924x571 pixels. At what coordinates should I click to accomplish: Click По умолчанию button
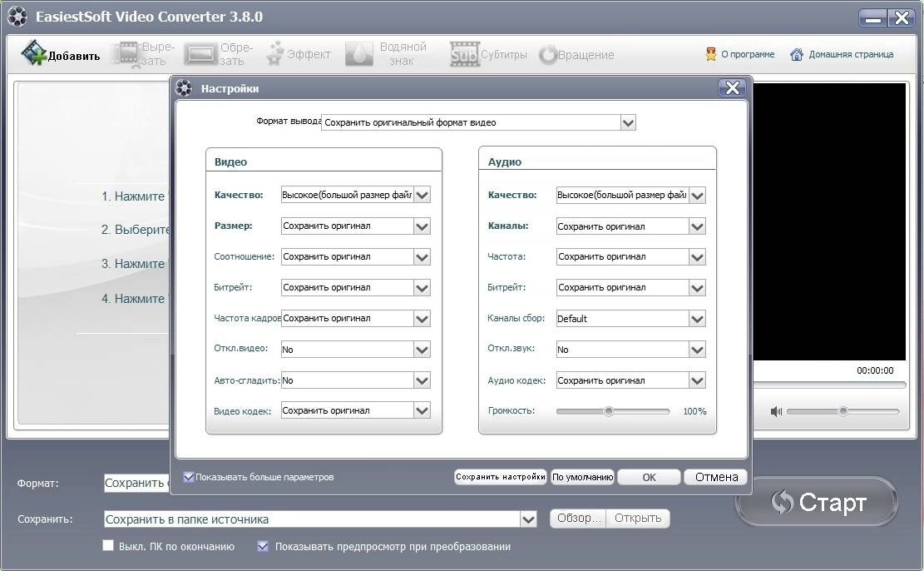[x=582, y=477]
